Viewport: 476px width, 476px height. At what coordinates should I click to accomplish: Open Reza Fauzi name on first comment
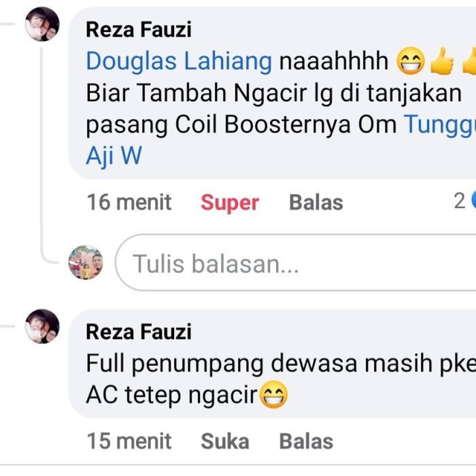(139, 30)
